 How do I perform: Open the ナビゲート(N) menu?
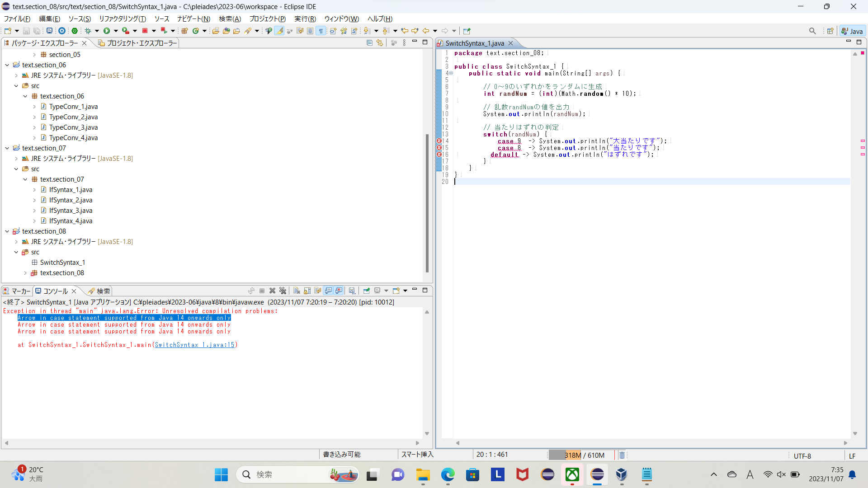(x=193, y=19)
